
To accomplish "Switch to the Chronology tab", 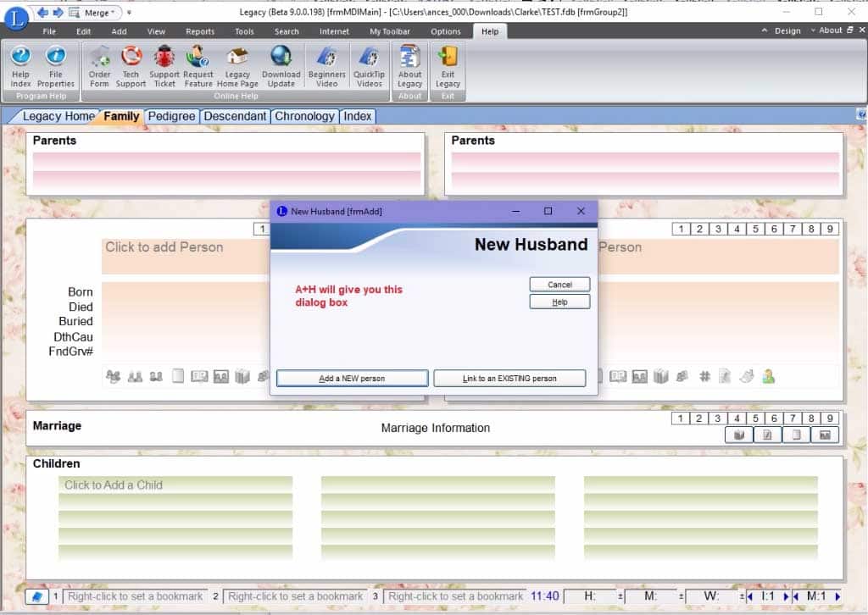I will pos(304,116).
